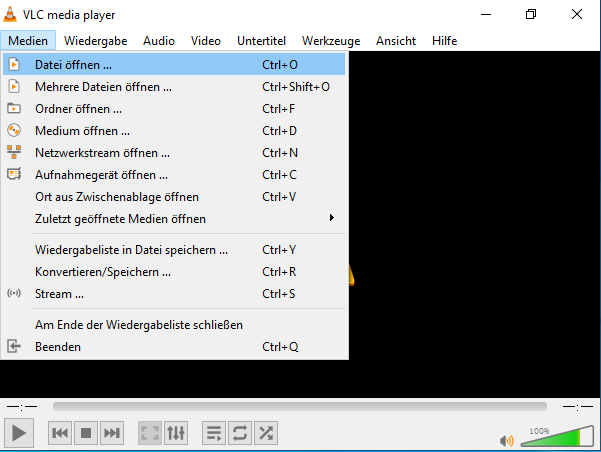Screen dimensions: 601x452
Task: Click the remaining time label
Action: click(578, 406)
